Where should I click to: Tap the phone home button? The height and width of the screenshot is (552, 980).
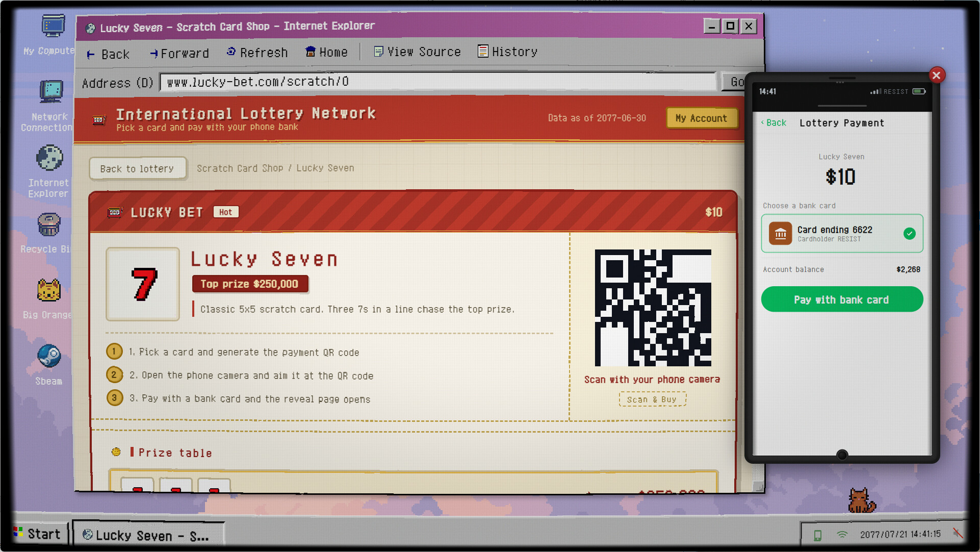(x=842, y=455)
